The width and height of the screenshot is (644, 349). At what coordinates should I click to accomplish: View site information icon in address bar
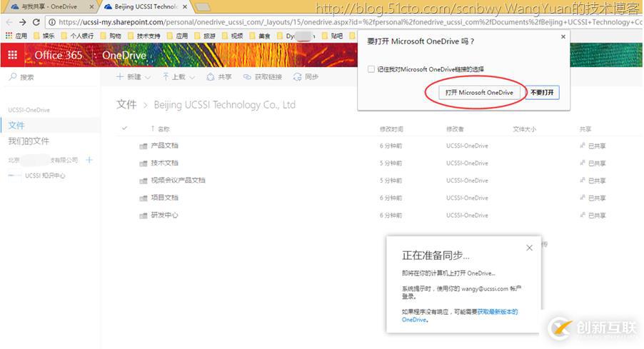pos(52,22)
